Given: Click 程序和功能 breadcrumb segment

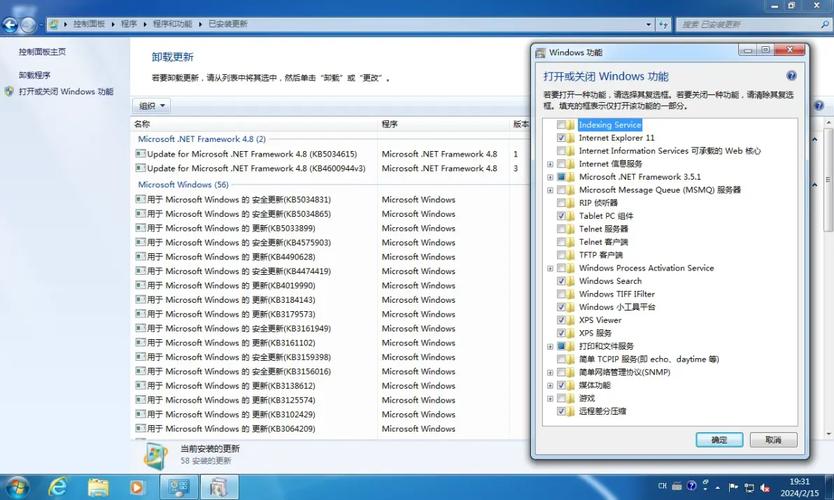Looking at the screenshot, I should click(172, 24).
